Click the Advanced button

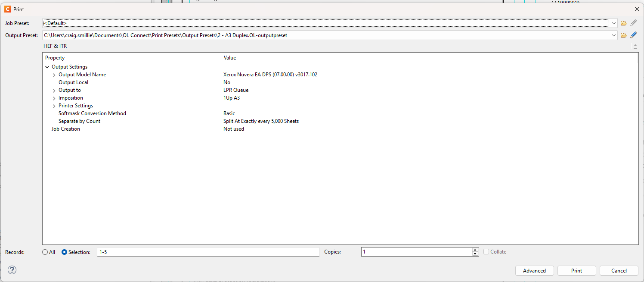pos(534,271)
